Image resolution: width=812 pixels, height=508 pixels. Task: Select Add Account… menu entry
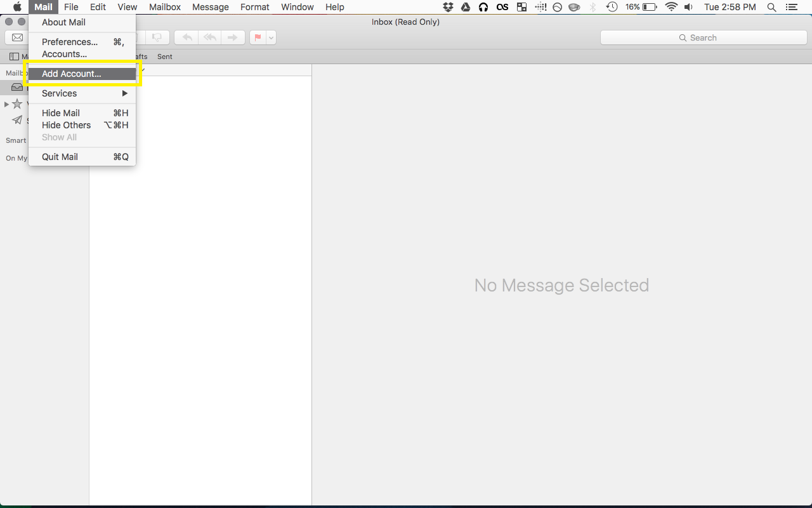pyautogui.click(x=82, y=74)
